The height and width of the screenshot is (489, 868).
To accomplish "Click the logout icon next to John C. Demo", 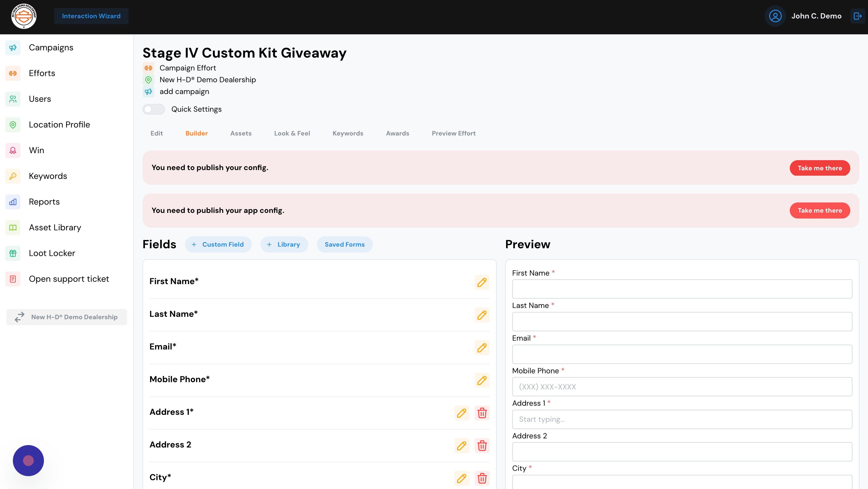I will (857, 16).
